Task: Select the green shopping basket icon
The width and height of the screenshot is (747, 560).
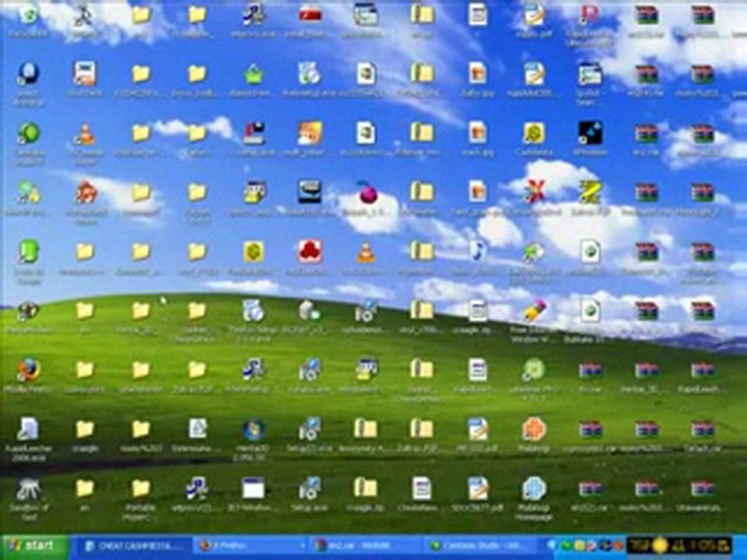Action: tap(254, 74)
